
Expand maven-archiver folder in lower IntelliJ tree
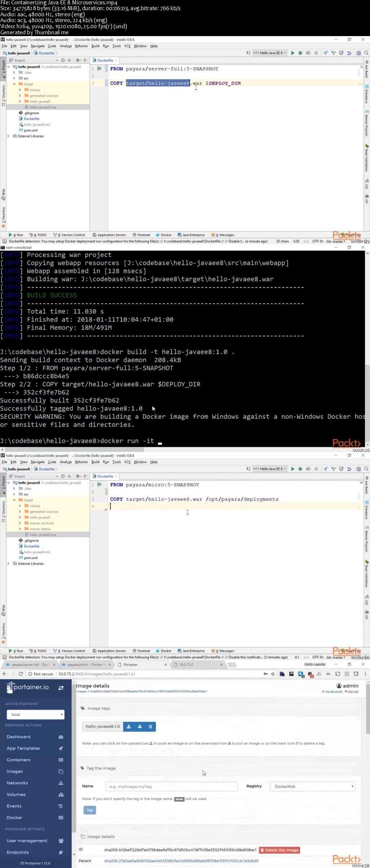tap(20, 523)
